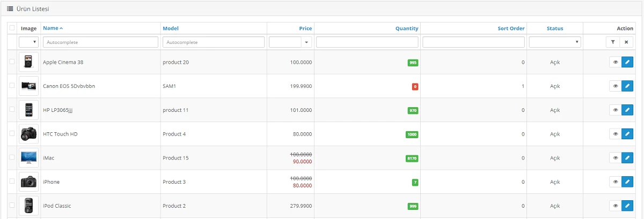Select the iMac row checkbox
644x219 pixels.
(x=12, y=158)
